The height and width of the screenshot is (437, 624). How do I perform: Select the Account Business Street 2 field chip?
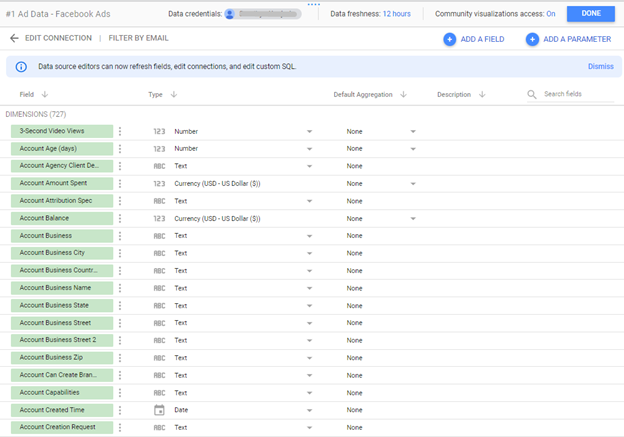point(62,340)
